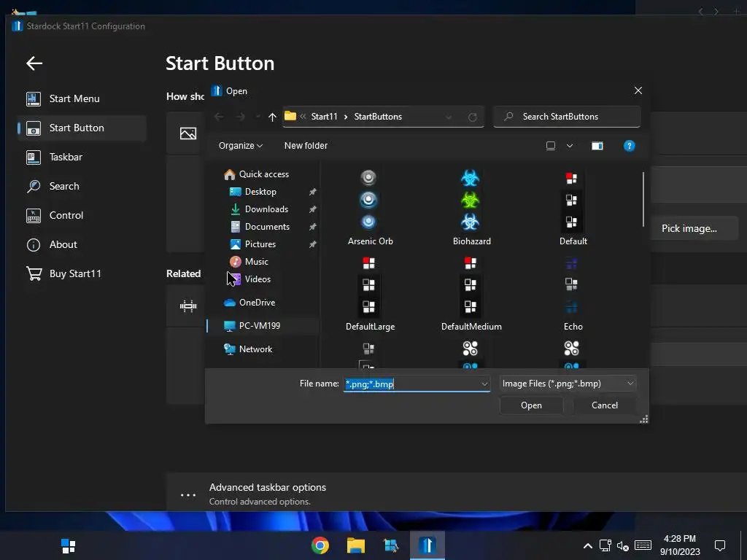Click the Forward arrow in Open dialog
Image resolution: width=747 pixels, height=560 pixels.
(240, 117)
